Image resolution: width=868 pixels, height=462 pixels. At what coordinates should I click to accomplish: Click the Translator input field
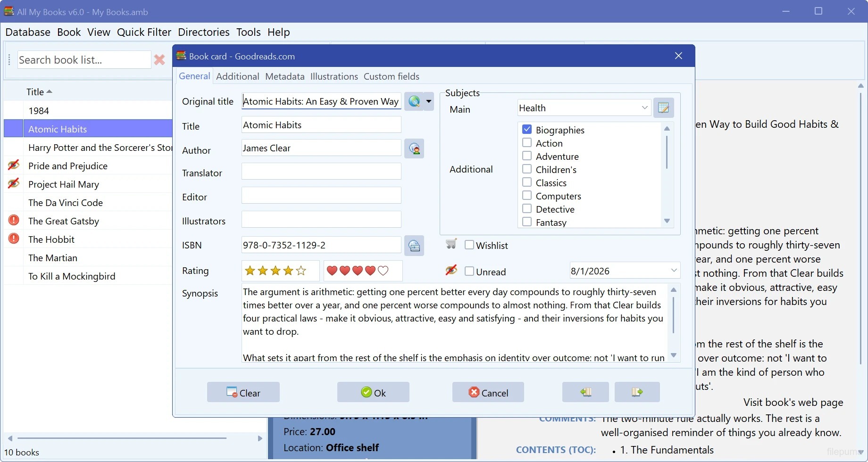point(321,171)
